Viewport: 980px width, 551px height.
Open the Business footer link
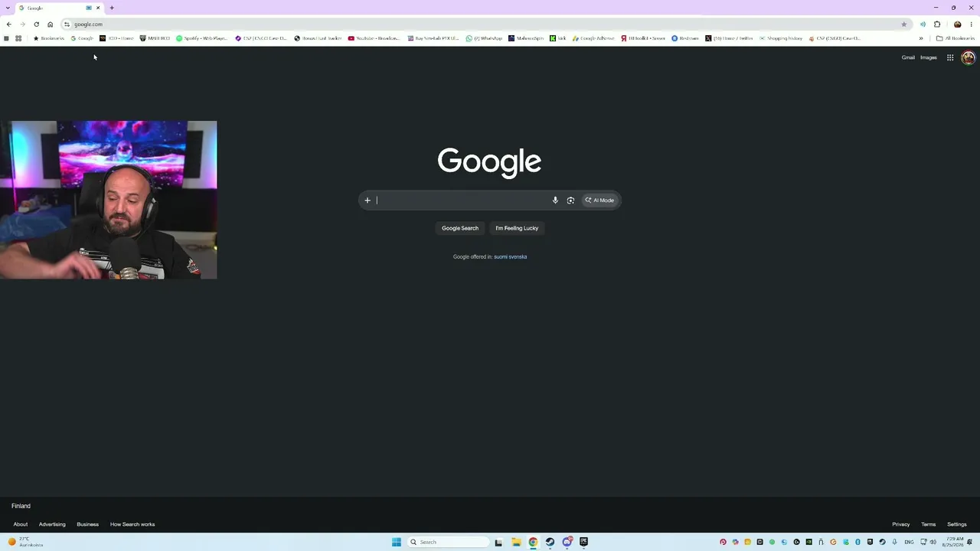[x=87, y=524]
